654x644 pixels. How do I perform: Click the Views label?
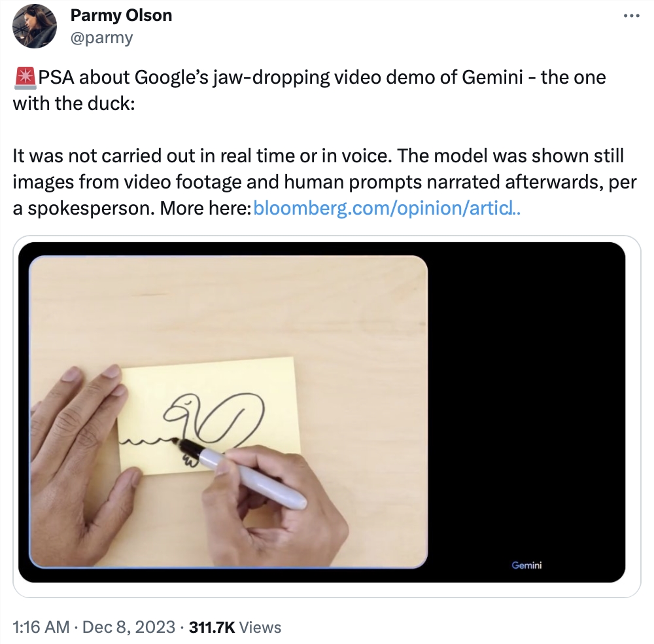[260, 627]
